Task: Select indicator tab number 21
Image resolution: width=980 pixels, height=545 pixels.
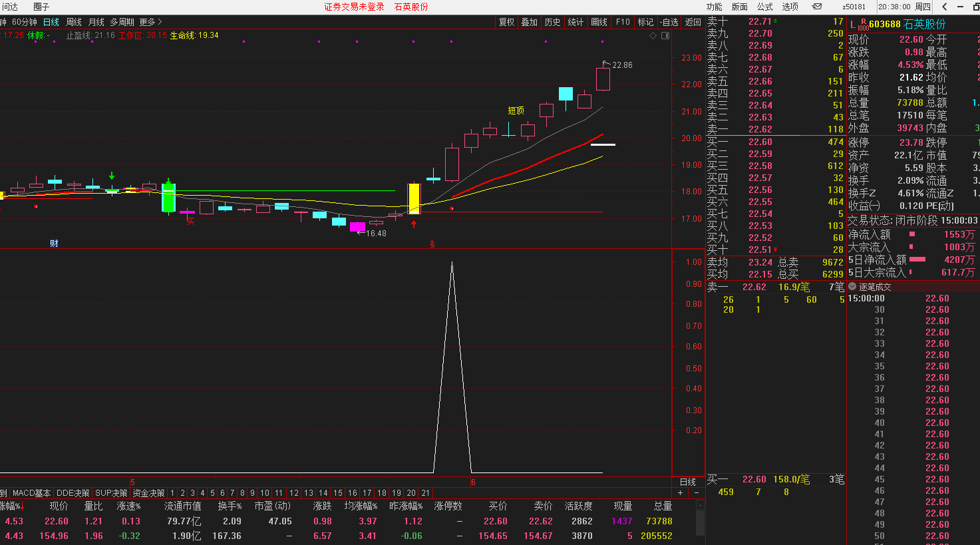Action: click(426, 493)
